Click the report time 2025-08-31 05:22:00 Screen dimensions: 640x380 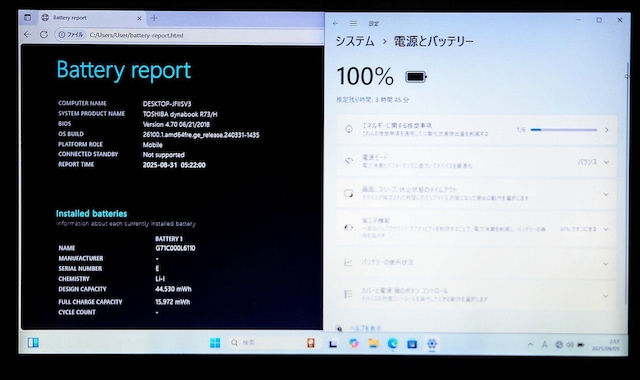[174, 165]
